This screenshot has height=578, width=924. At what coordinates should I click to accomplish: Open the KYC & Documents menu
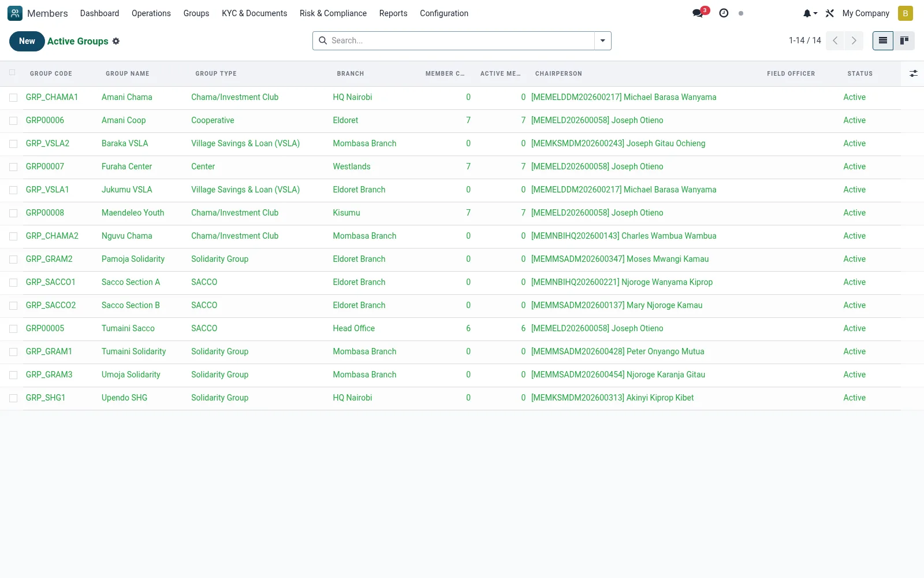click(x=254, y=13)
